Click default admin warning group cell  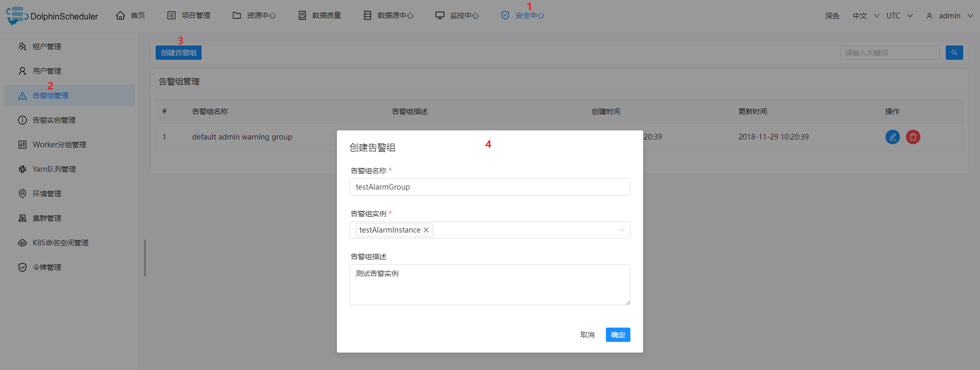(x=242, y=137)
